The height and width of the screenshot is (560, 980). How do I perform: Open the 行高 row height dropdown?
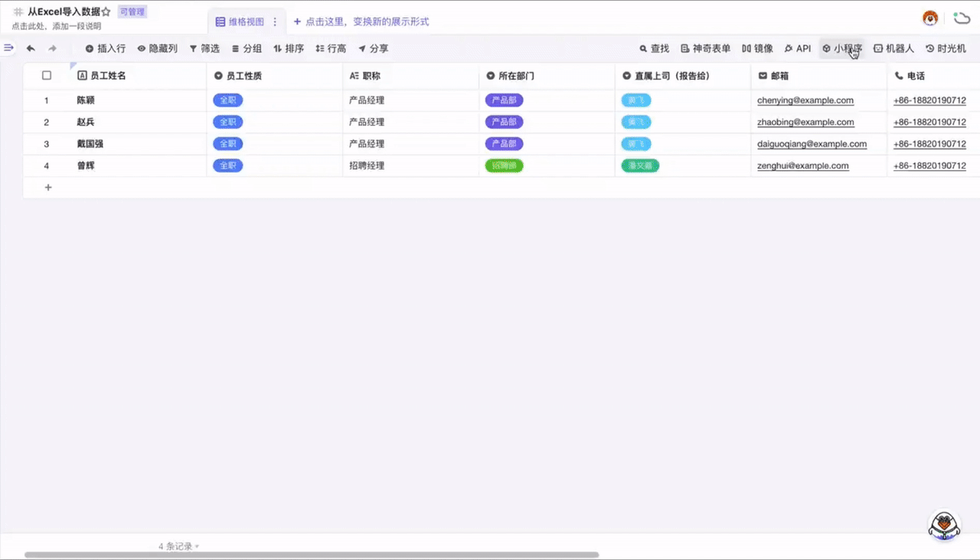pos(331,48)
